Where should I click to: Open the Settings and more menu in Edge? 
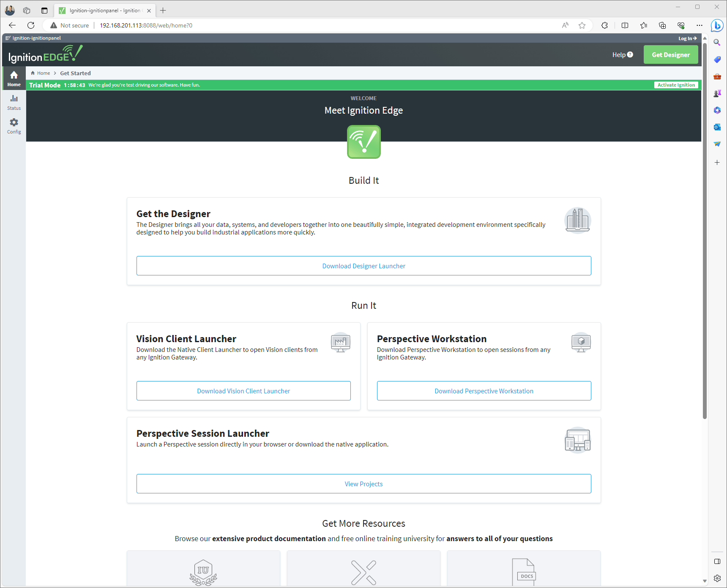coord(700,25)
